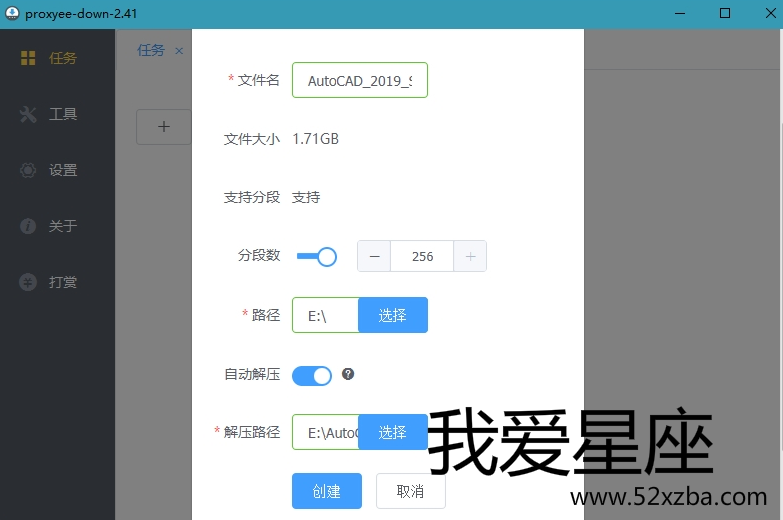This screenshot has height=520, width=783.
Task: Open the 任务 tab
Action: 151,50
